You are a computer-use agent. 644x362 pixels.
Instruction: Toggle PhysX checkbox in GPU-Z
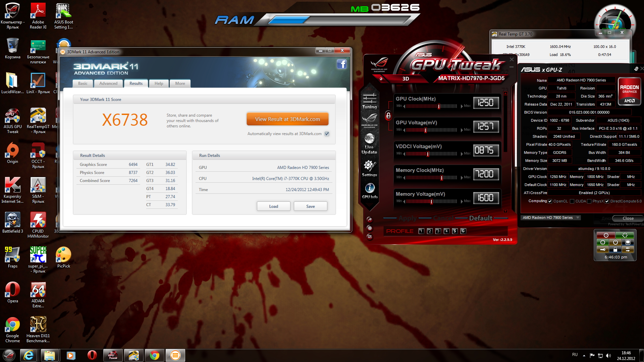click(x=589, y=201)
